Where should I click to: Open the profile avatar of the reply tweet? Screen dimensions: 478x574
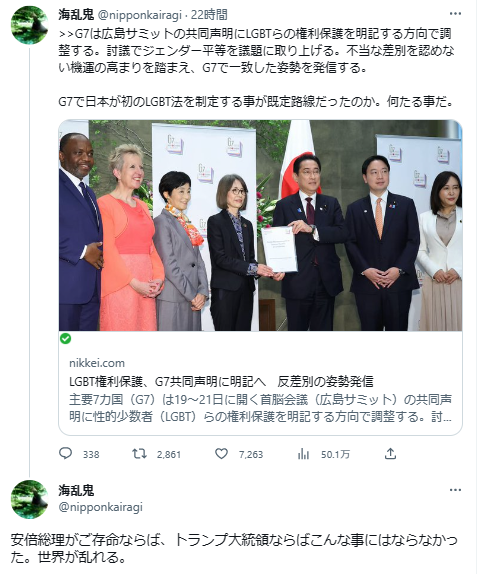29,499
